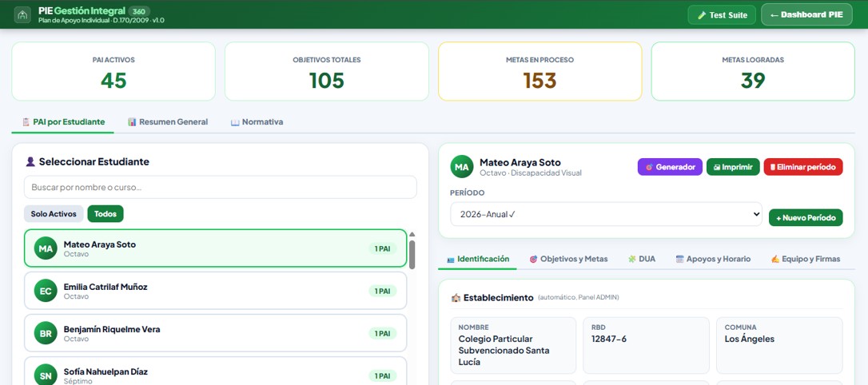The width and height of the screenshot is (868, 385).
Task: Filter by Solo Activos
Action: coord(54,213)
